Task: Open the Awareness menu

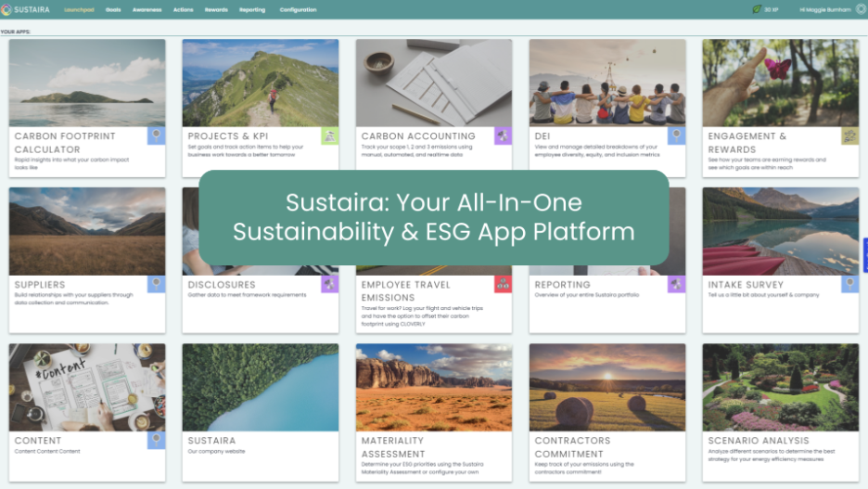Action: pos(147,10)
